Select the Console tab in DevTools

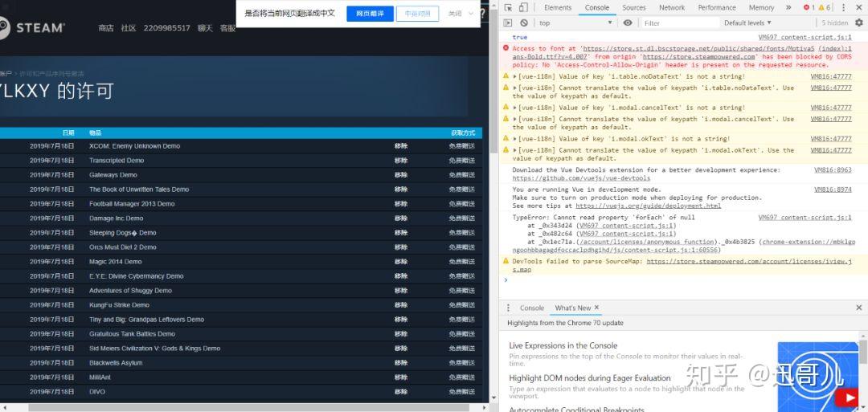click(x=596, y=8)
